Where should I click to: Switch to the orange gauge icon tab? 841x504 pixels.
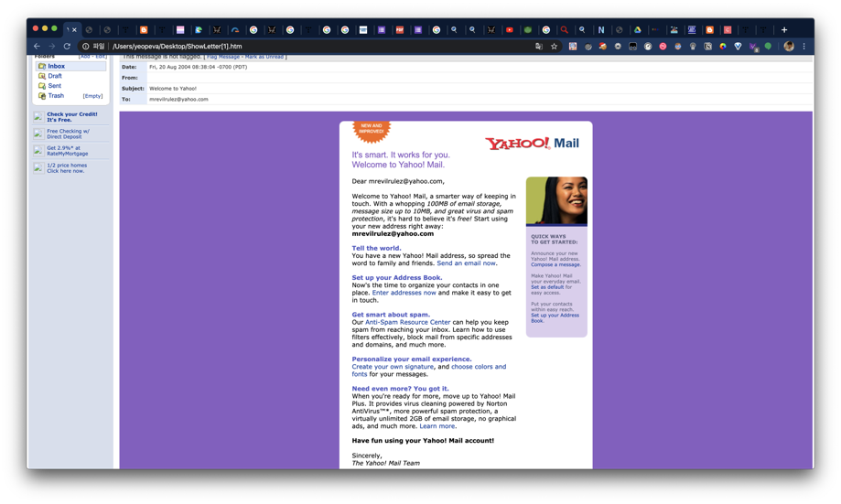(x=235, y=29)
